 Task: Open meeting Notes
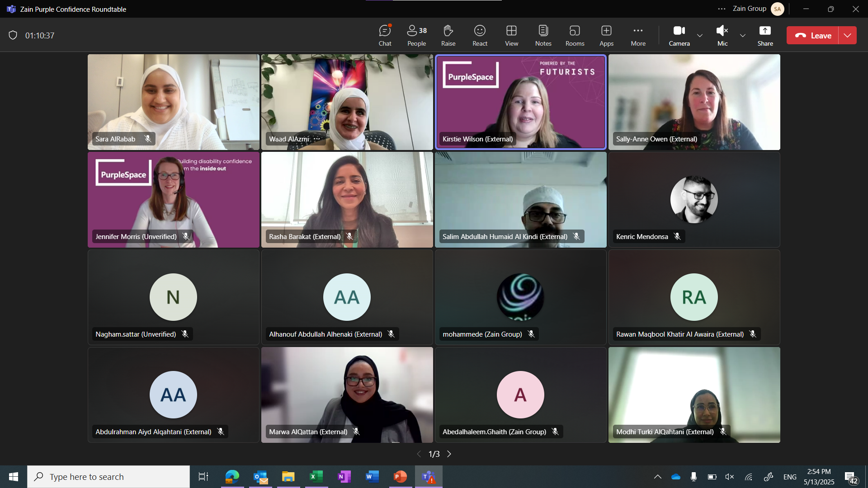tap(543, 35)
